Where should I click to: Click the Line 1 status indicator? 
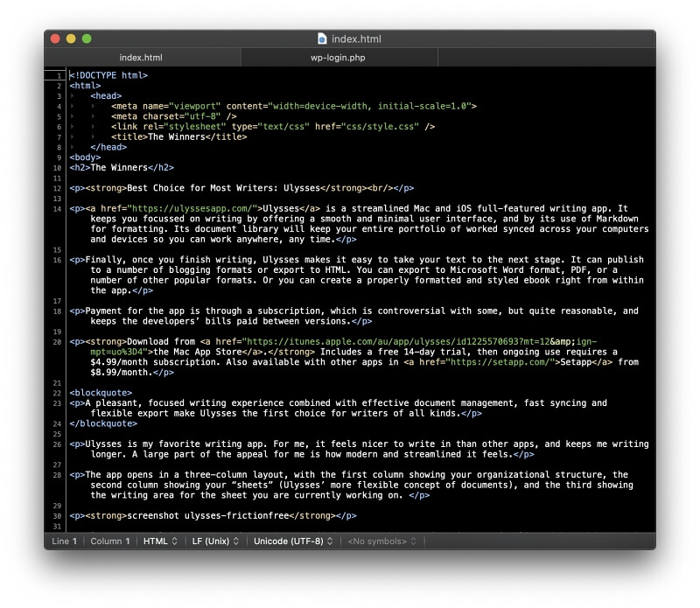pos(64,541)
